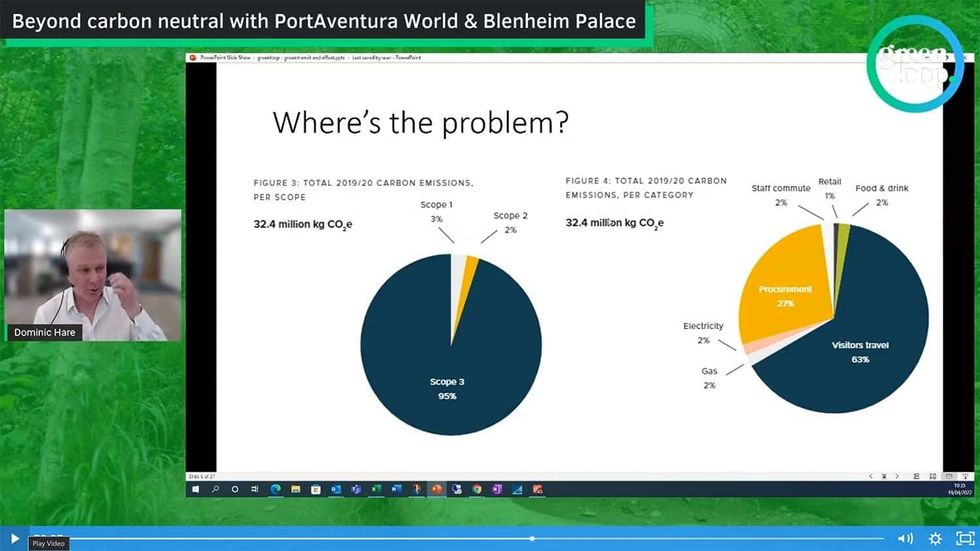Image resolution: width=980 pixels, height=551 pixels.
Task: Go to previous slide arrow
Action: [x=871, y=476]
